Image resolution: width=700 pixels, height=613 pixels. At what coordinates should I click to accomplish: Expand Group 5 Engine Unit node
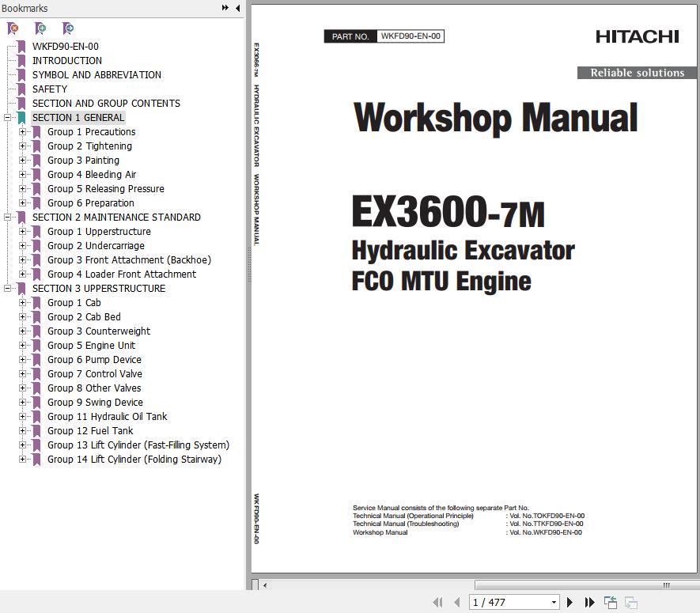click(x=22, y=345)
